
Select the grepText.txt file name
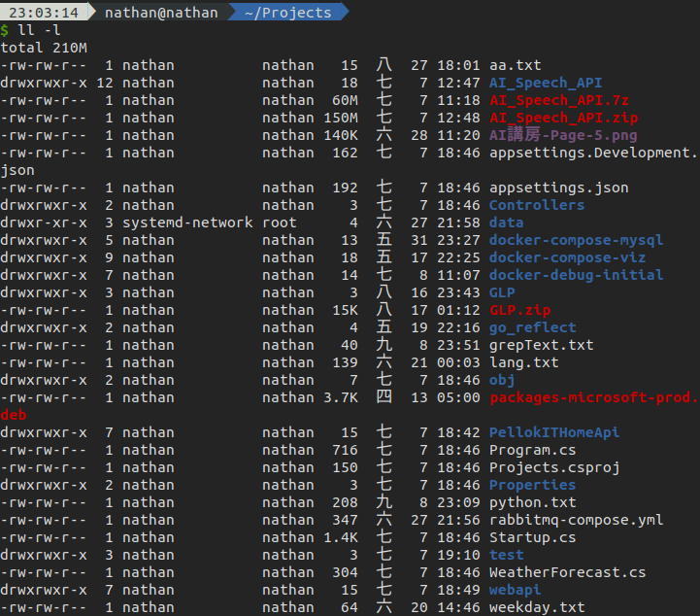pos(542,345)
